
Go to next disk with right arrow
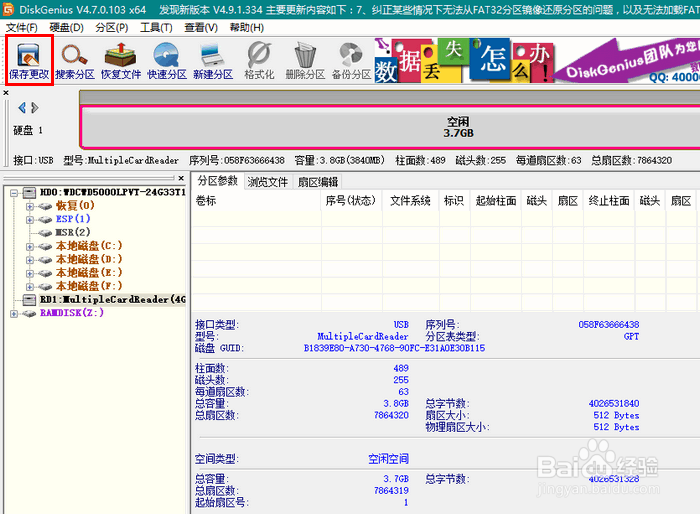[35, 108]
